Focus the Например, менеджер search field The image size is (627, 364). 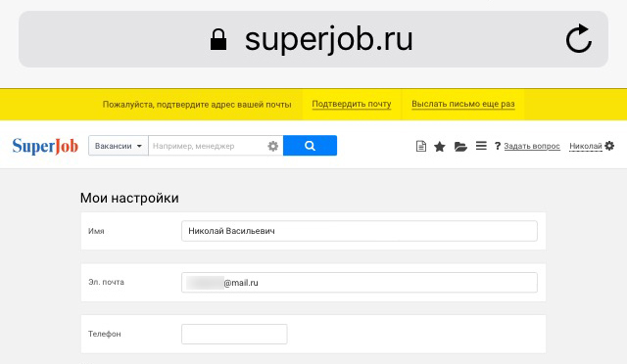[208, 146]
